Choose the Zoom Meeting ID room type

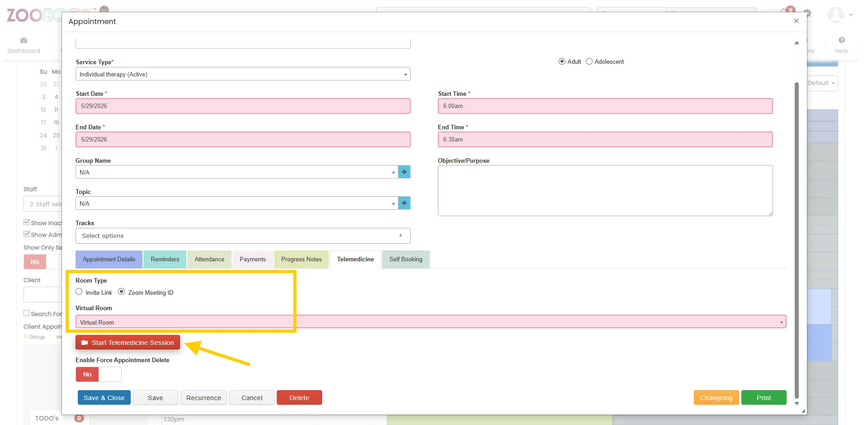(122, 292)
